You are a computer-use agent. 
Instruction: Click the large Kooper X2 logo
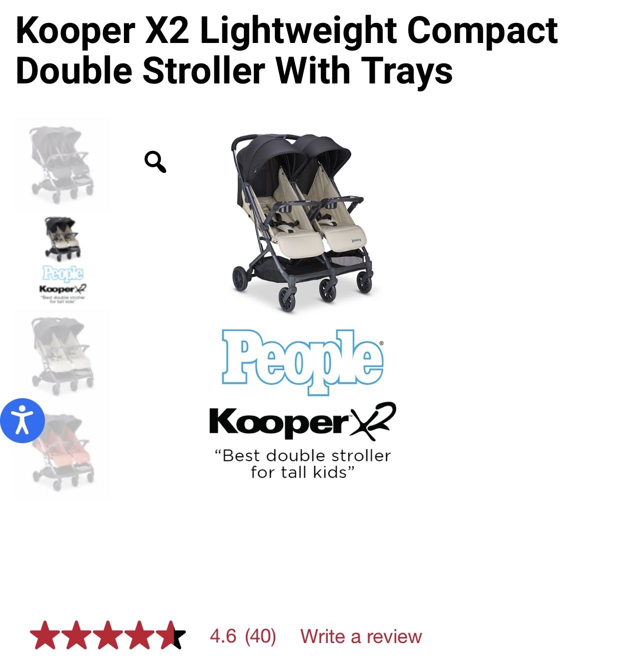pos(303,421)
